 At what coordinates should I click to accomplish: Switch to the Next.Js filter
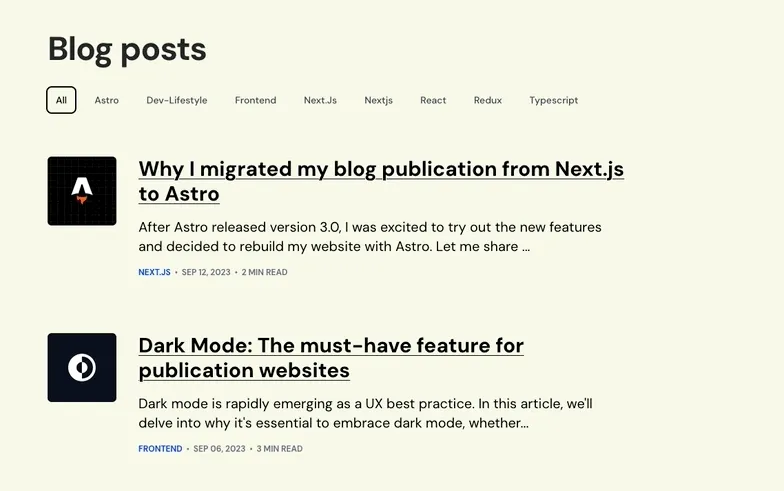[x=320, y=100]
